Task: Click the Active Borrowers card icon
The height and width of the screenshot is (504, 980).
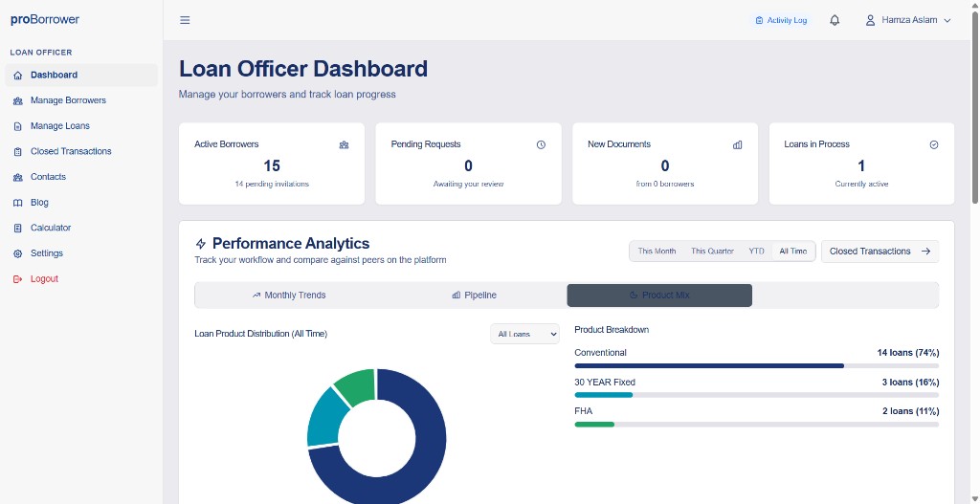Action: [x=344, y=145]
